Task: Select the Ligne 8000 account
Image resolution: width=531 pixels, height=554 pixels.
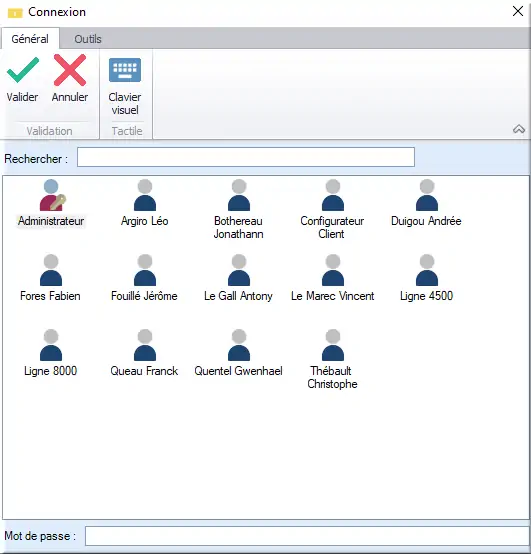Action: (51, 345)
